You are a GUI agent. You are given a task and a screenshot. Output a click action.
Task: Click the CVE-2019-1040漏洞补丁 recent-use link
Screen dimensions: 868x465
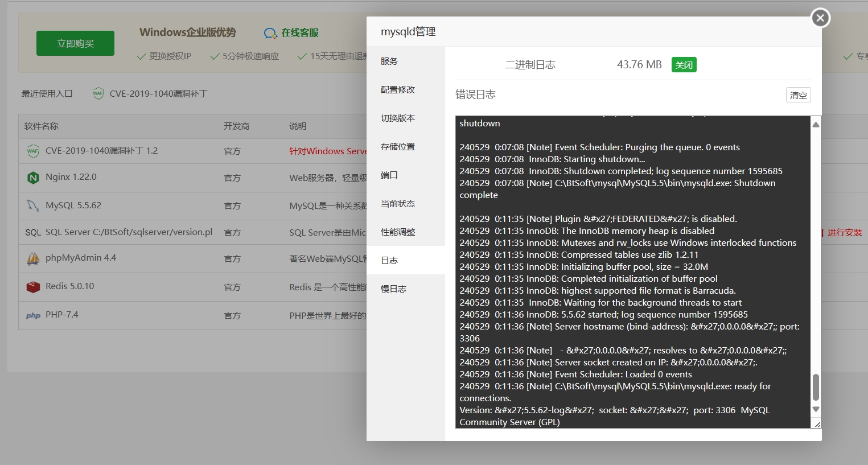[x=158, y=93]
